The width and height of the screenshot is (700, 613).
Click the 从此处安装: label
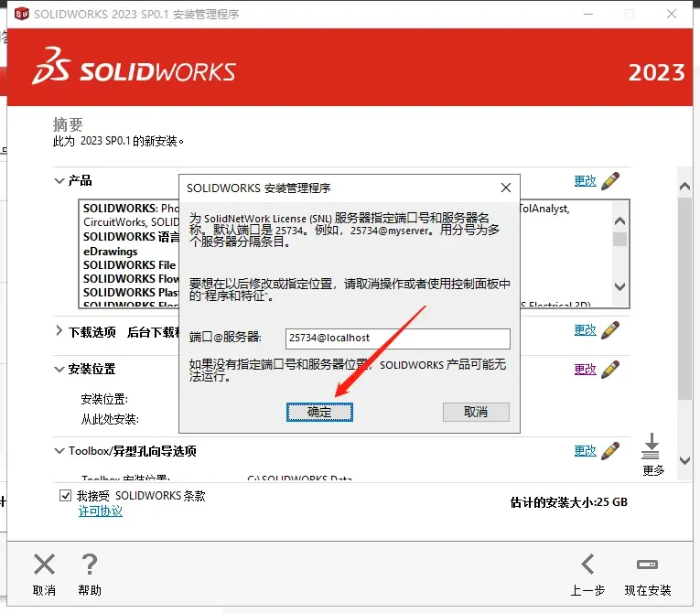click(110, 419)
